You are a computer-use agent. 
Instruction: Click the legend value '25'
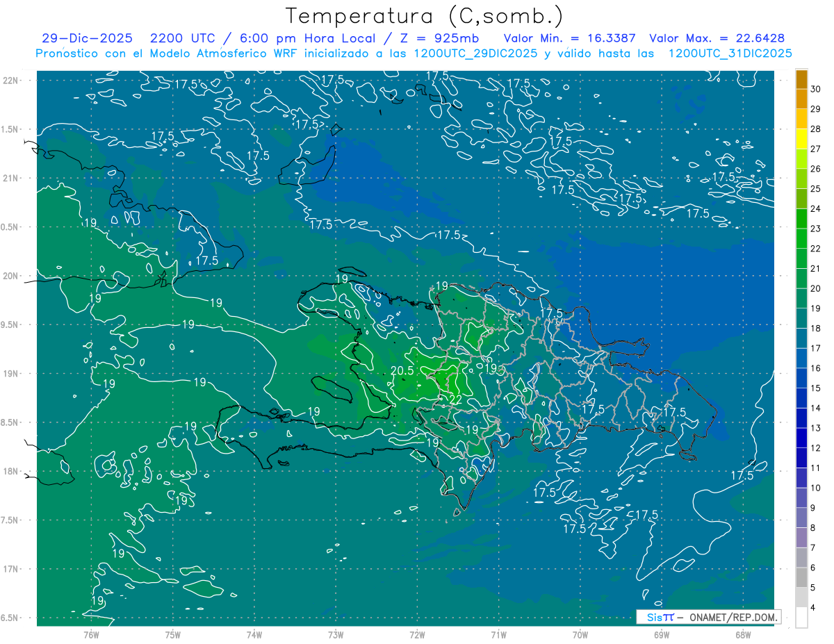pyautogui.click(x=815, y=189)
